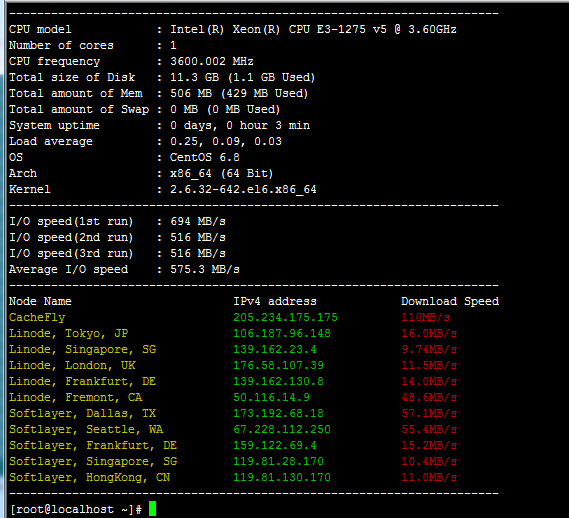Screen dimensions: 569x518
Task: Select the 'Number of cores' label
Action: pyautogui.click(x=61, y=45)
